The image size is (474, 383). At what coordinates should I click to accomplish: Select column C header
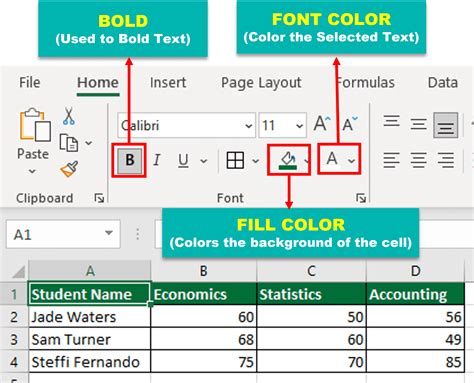point(311,271)
